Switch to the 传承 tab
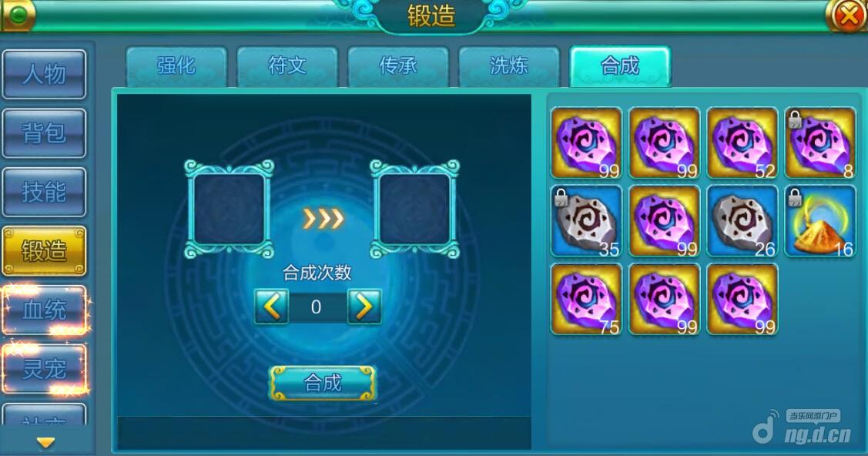Image resolution: width=868 pixels, height=456 pixels. click(x=398, y=66)
